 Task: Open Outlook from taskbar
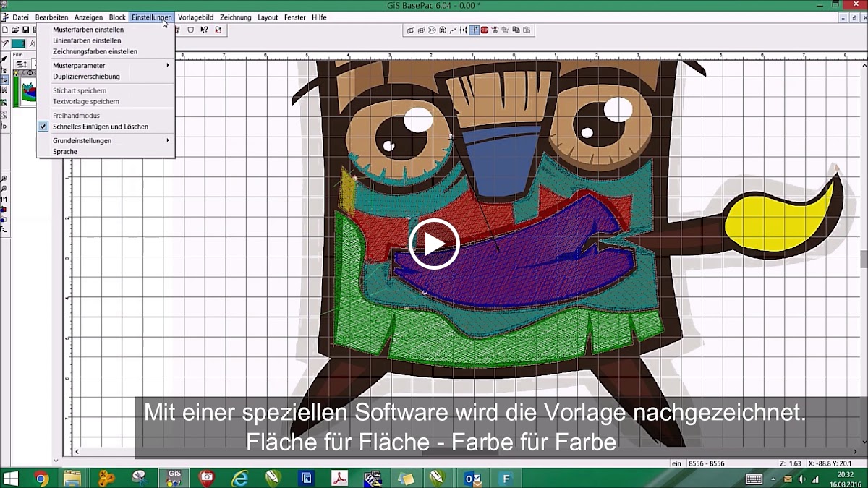tap(473, 479)
